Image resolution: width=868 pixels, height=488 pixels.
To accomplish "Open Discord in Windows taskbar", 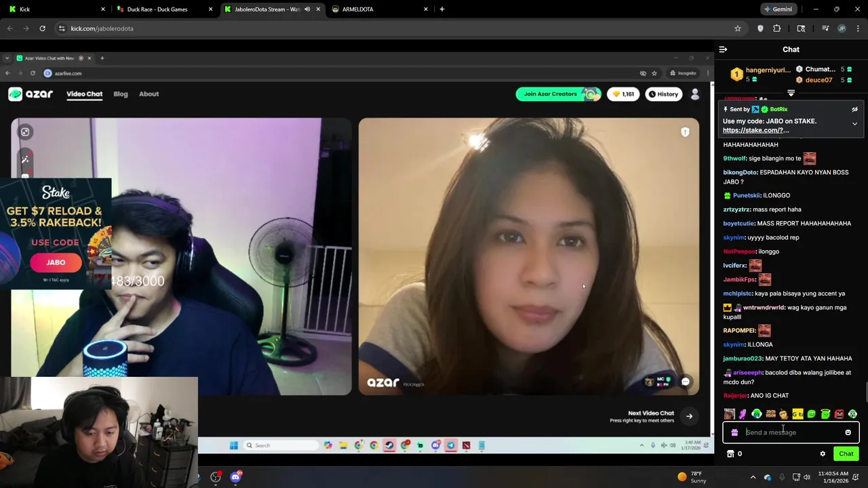I will pos(235,477).
